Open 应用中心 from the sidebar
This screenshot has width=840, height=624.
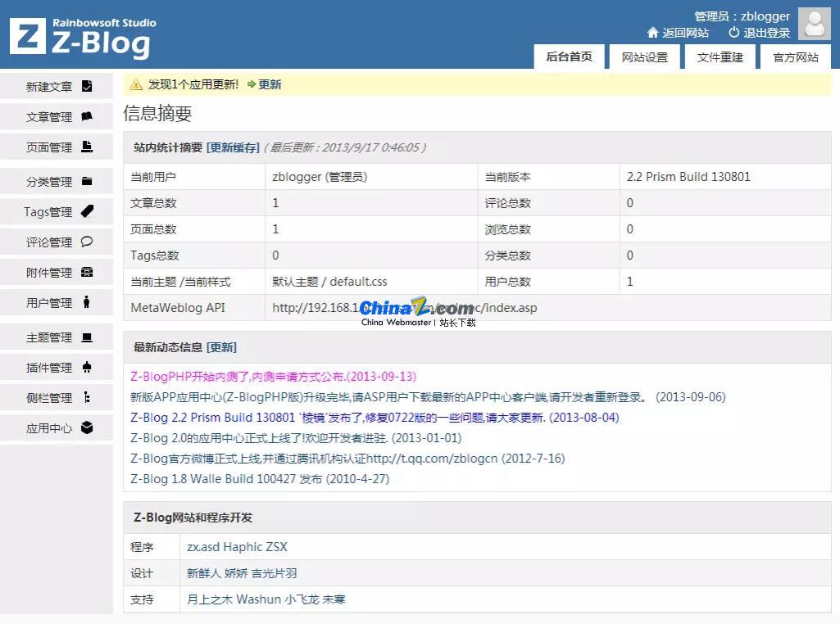pos(57,428)
